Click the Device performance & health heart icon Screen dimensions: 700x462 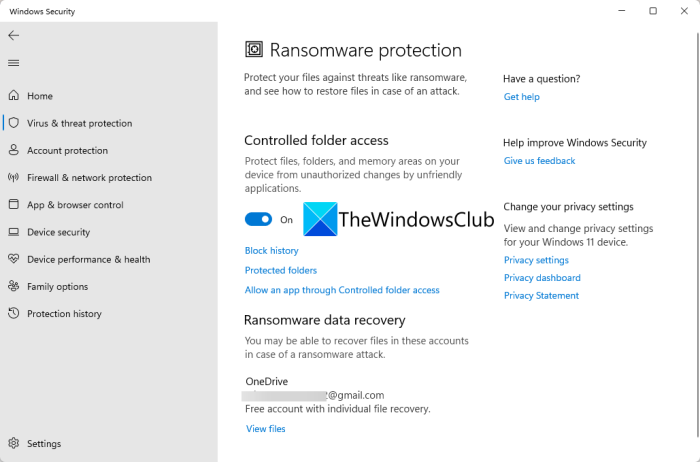tap(13, 259)
